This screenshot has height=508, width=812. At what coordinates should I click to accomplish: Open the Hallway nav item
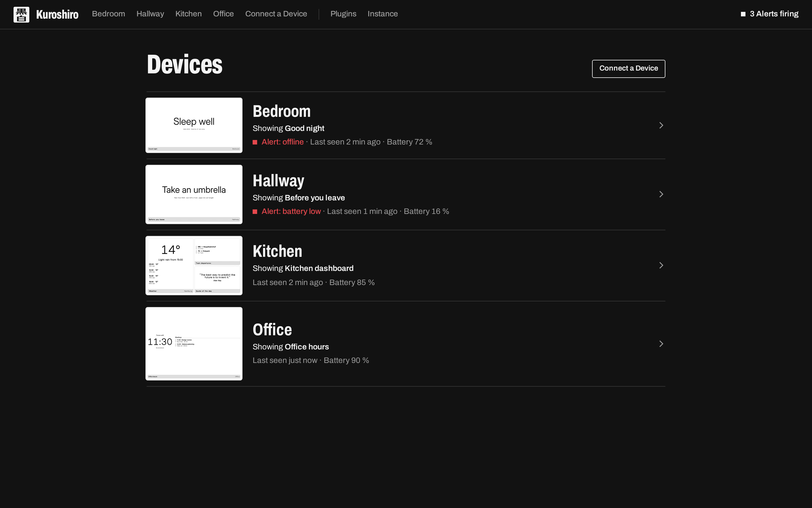(x=150, y=14)
